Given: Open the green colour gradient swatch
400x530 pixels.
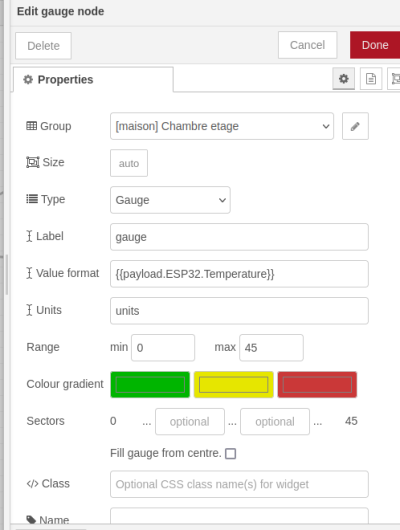Looking at the screenshot, I should pos(150,385).
